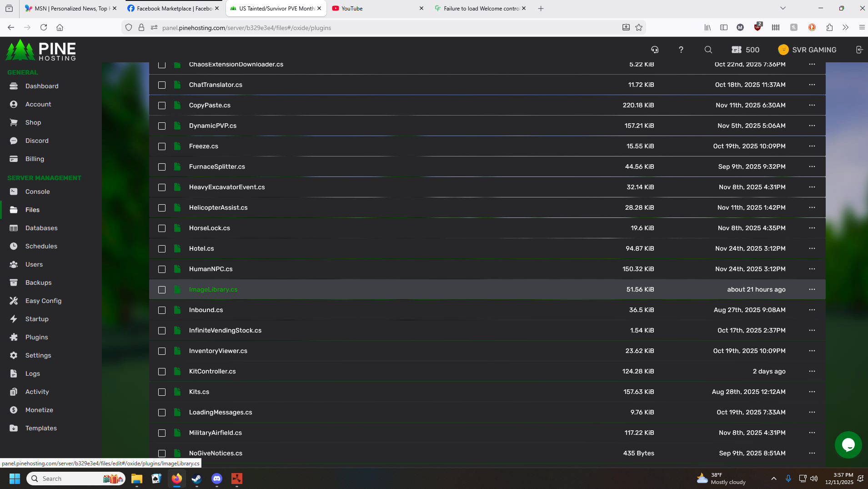Bookmark this page with star icon
The height and width of the screenshot is (489, 868).
click(x=639, y=27)
